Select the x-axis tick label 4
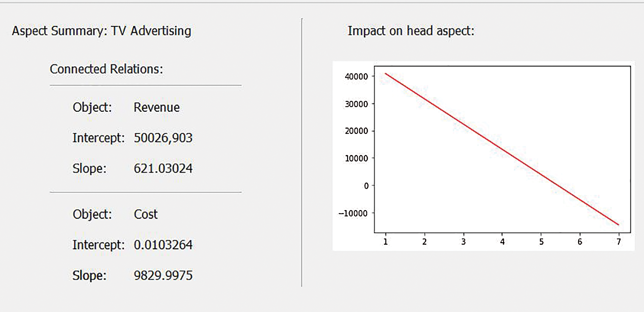The height and width of the screenshot is (312, 644). click(502, 242)
